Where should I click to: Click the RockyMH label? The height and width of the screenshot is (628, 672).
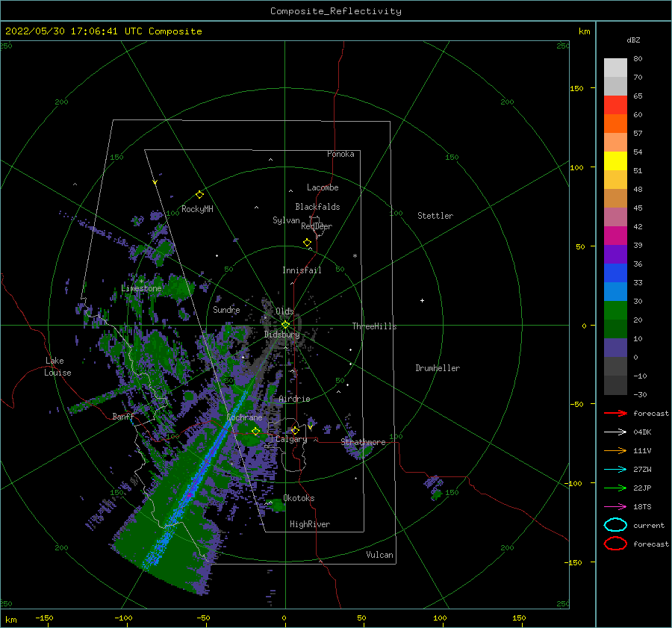point(197,209)
